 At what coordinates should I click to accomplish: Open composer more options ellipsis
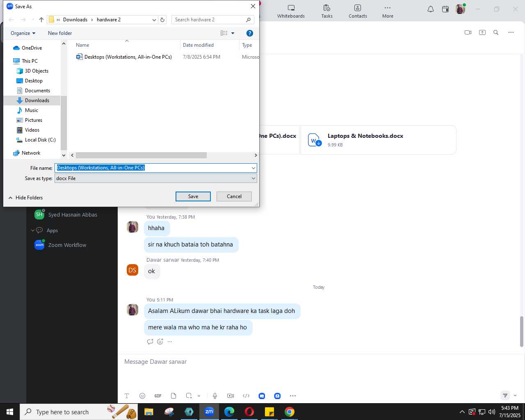coord(293,396)
